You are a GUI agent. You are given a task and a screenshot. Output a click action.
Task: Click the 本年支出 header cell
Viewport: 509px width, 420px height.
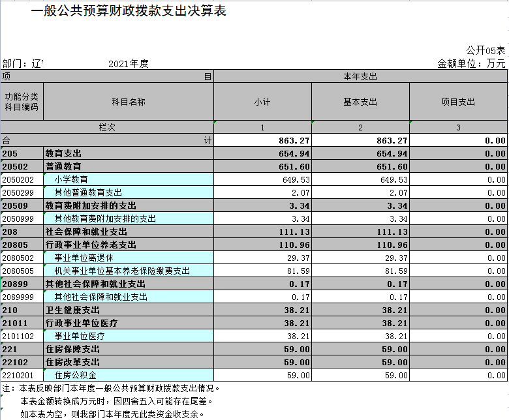click(360, 76)
